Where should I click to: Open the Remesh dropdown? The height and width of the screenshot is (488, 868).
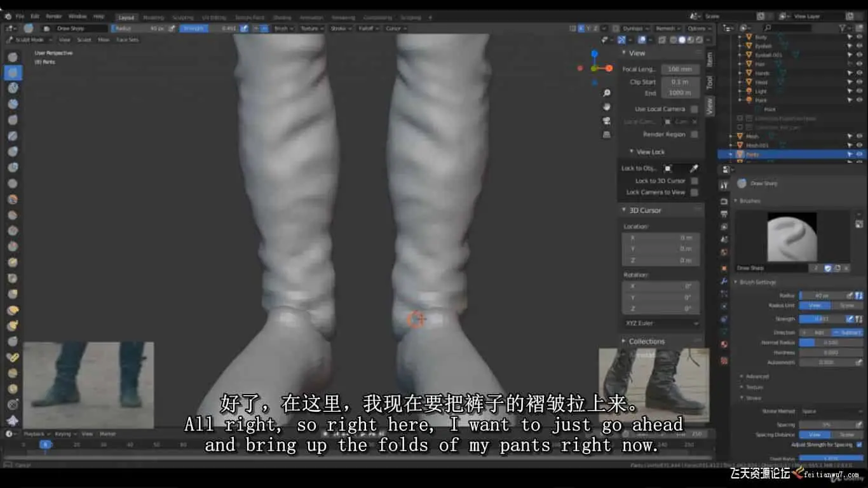click(668, 29)
